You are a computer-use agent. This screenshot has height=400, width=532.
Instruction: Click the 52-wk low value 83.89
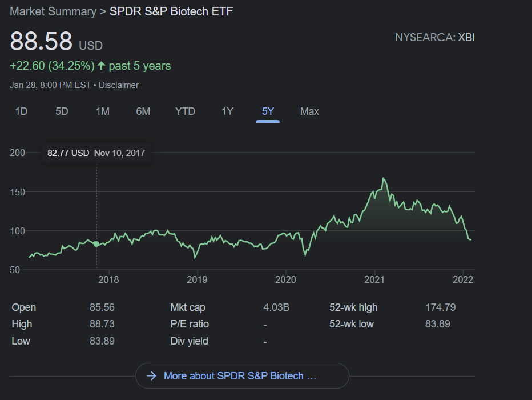click(x=438, y=324)
